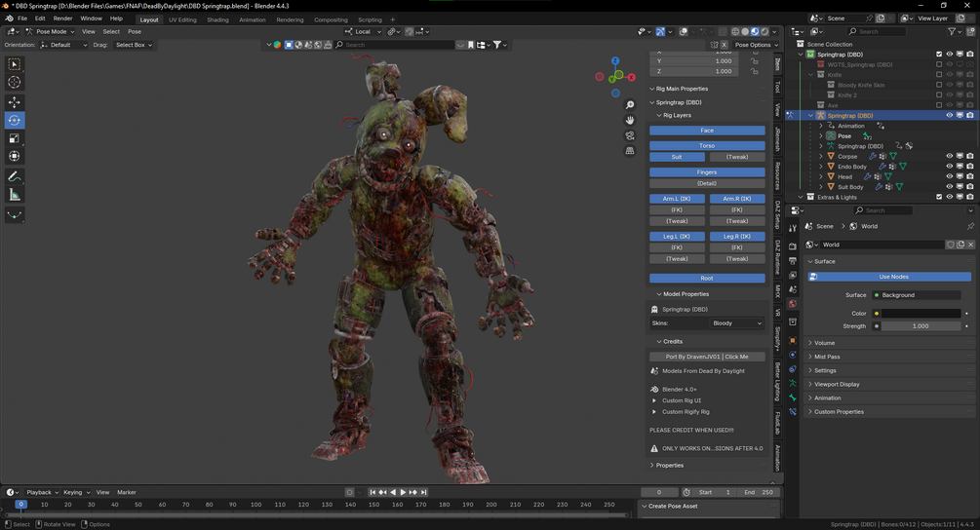Open the World properties tab icon
Screen dimensions: 980x530
click(x=793, y=304)
